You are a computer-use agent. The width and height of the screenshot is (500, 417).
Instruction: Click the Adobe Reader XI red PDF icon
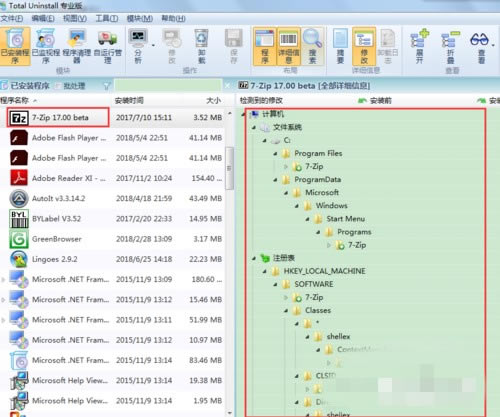point(19,178)
